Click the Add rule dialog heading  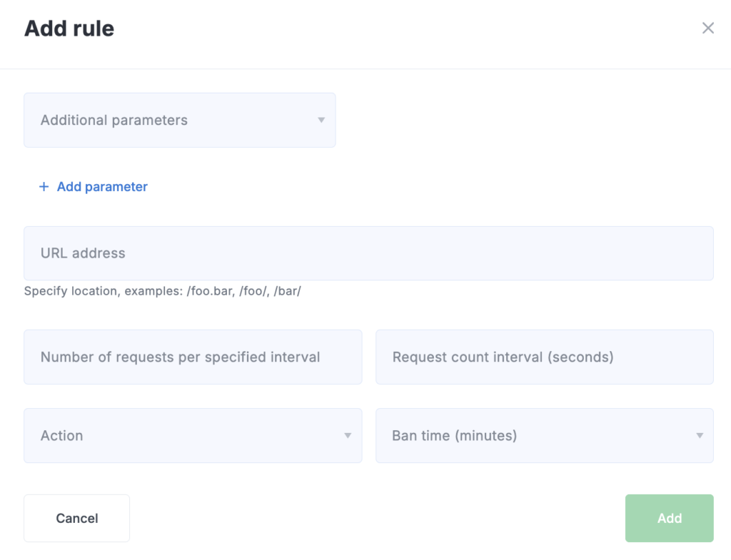click(69, 29)
